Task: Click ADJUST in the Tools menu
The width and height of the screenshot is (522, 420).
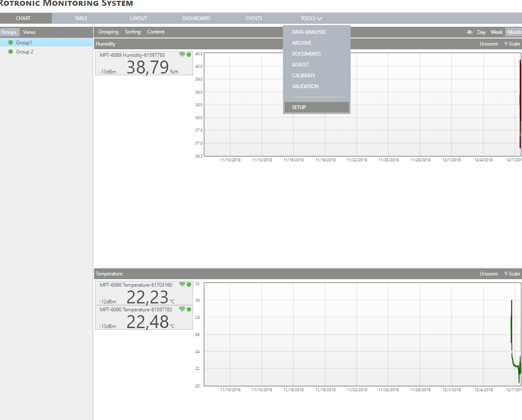Action: pos(300,65)
